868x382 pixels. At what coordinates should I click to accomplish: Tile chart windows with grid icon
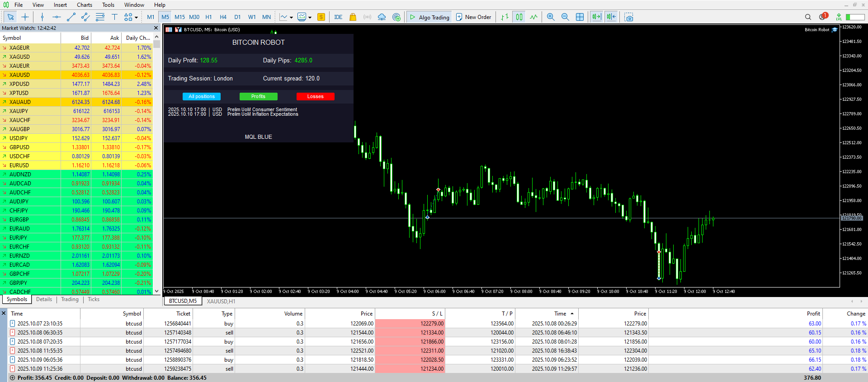point(580,17)
